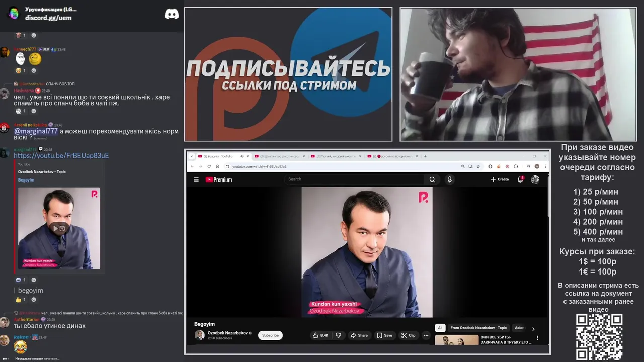The width and height of the screenshot is (644, 362).
Task: Click the kekon username in chat
Action: pos(21,337)
